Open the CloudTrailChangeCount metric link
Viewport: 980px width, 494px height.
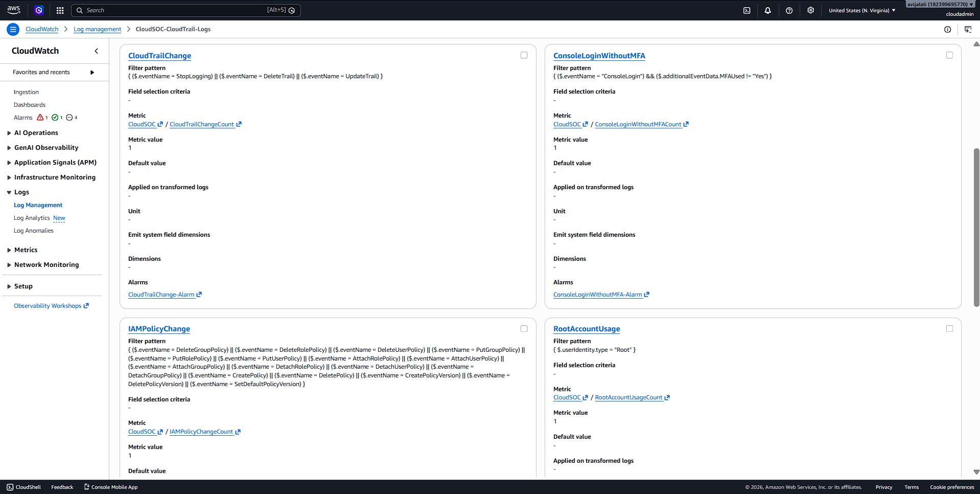click(205, 124)
